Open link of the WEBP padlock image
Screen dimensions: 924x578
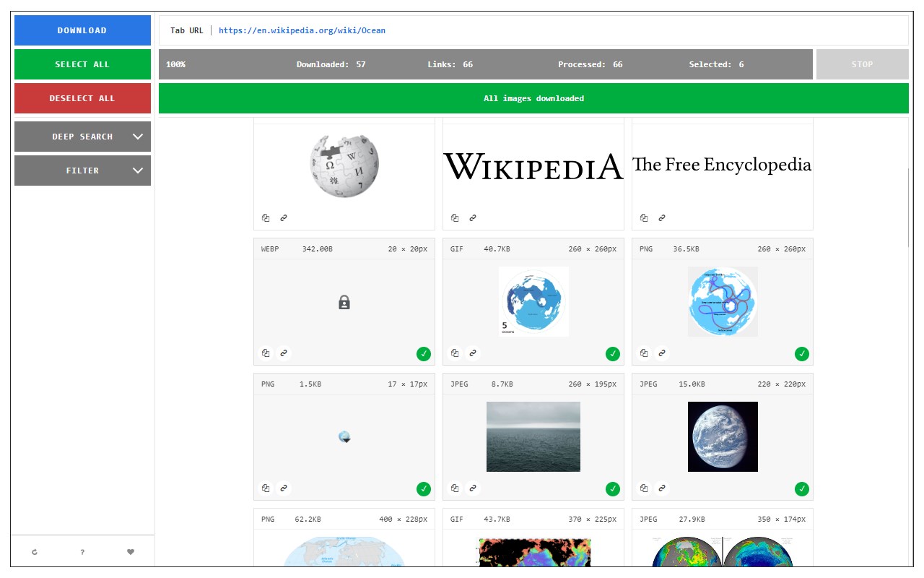click(x=284, y=353)
